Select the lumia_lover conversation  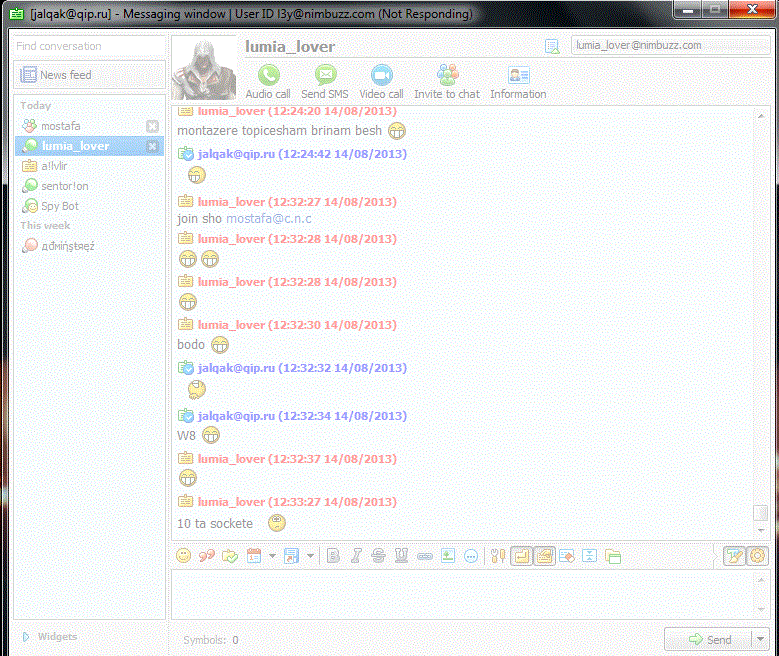pos(89,146)
